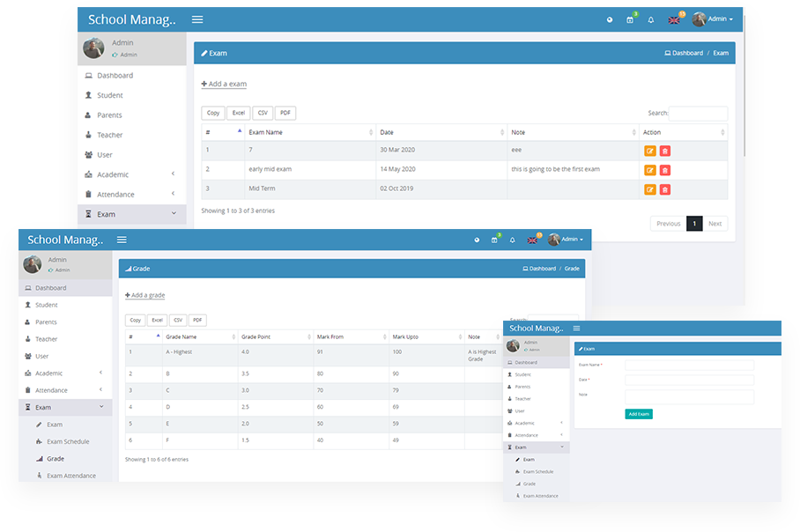This screenshot has width=800, height=532.
Task: Delete 'Mid Term' exam row
Action: [665, 189]
